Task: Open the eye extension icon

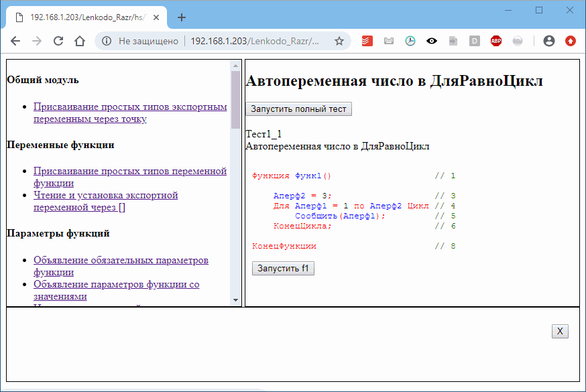Action: click(x=432, y=41)
